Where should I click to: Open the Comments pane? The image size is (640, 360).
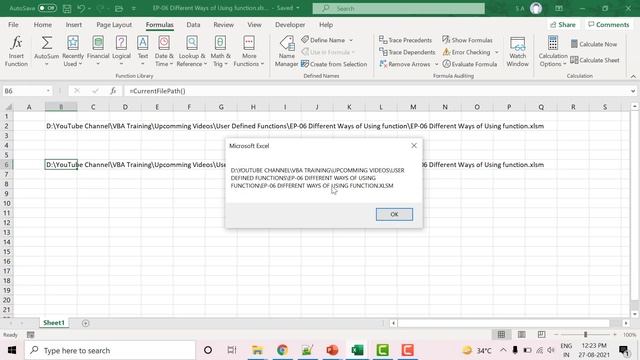(x=609, y=25)
